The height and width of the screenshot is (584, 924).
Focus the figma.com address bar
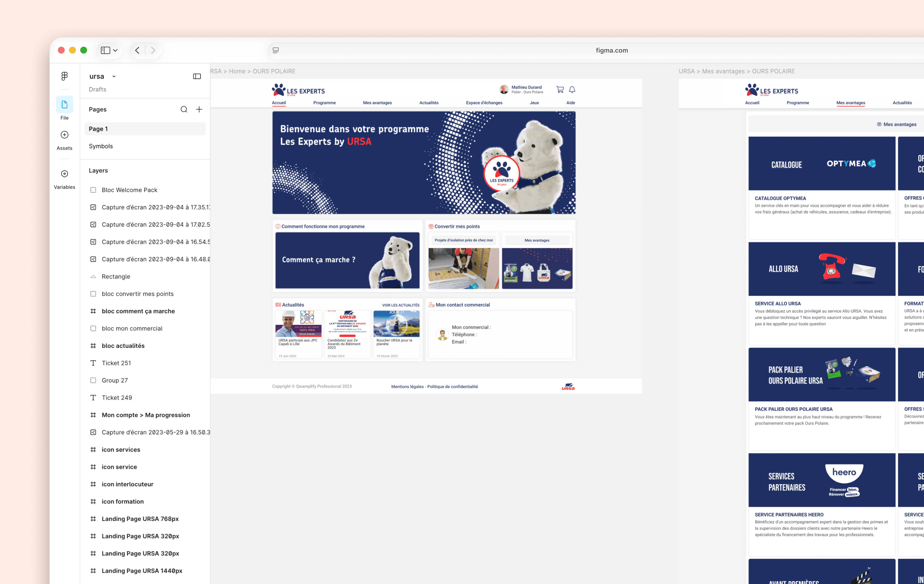[x=612, y=50]
